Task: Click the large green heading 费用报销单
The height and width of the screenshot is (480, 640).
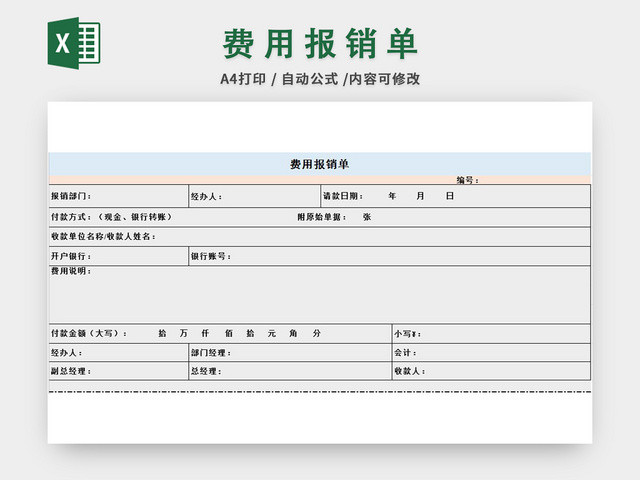Action: tap(320, 44)
